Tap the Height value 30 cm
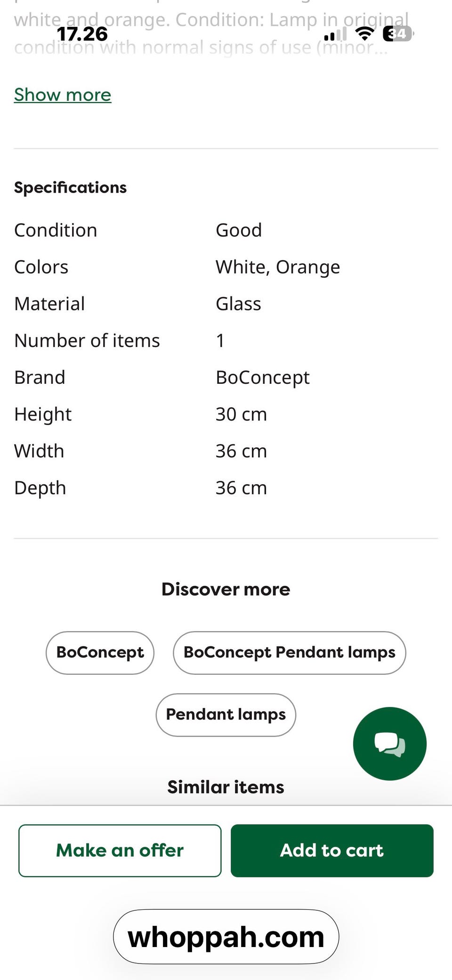Screen dimensions: 452x980 241,414
